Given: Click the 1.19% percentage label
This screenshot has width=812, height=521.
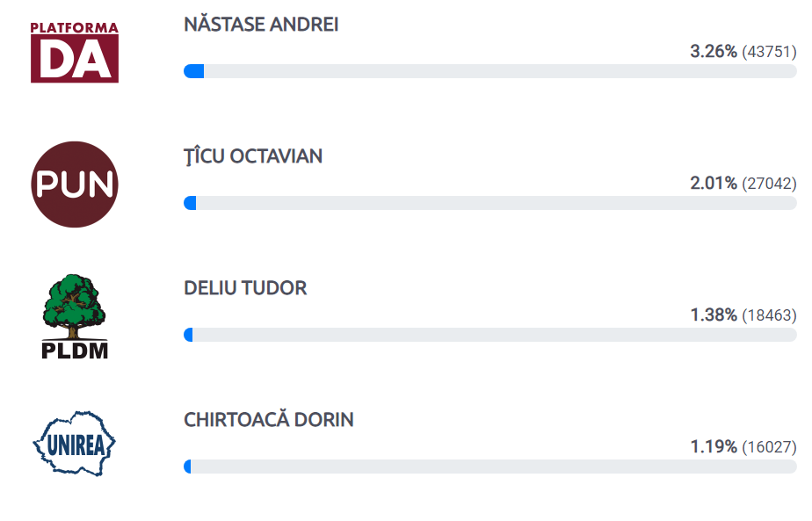Looking at the screenshot, I should (714, 446).
